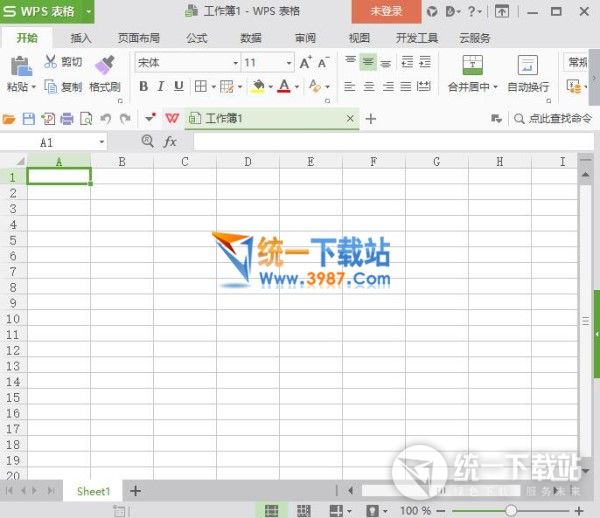Expand the border style dropdown arrow

tap(214, 87)
